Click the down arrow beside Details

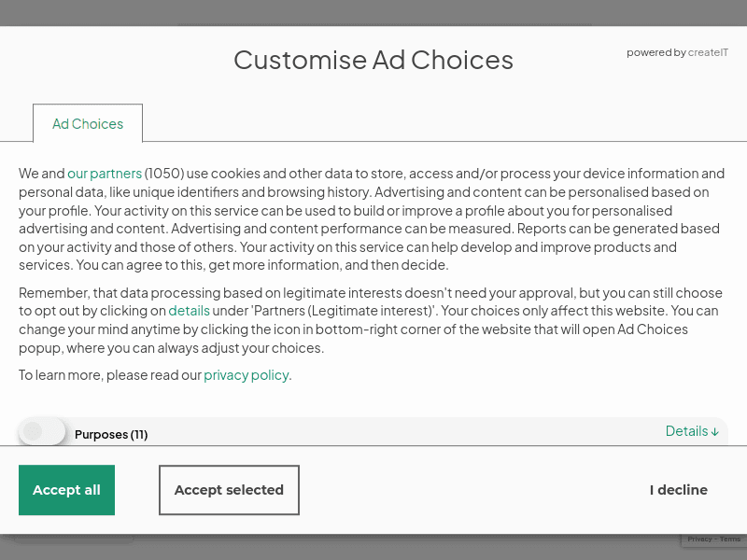(x=715, y=432)
